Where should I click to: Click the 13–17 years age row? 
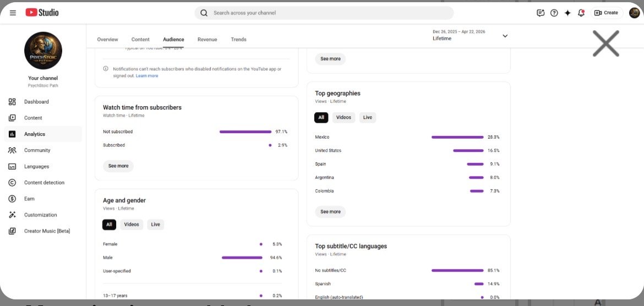tap(193, 296)
